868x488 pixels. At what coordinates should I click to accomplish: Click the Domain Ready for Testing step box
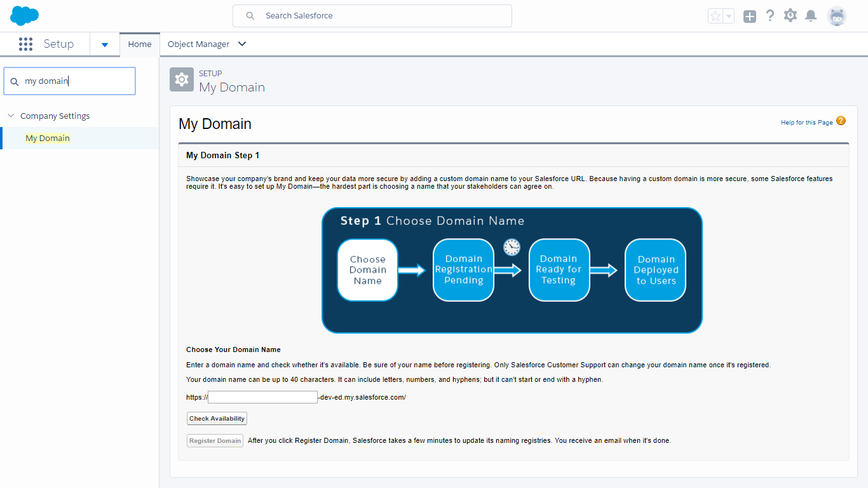click(x=559, y=269)
